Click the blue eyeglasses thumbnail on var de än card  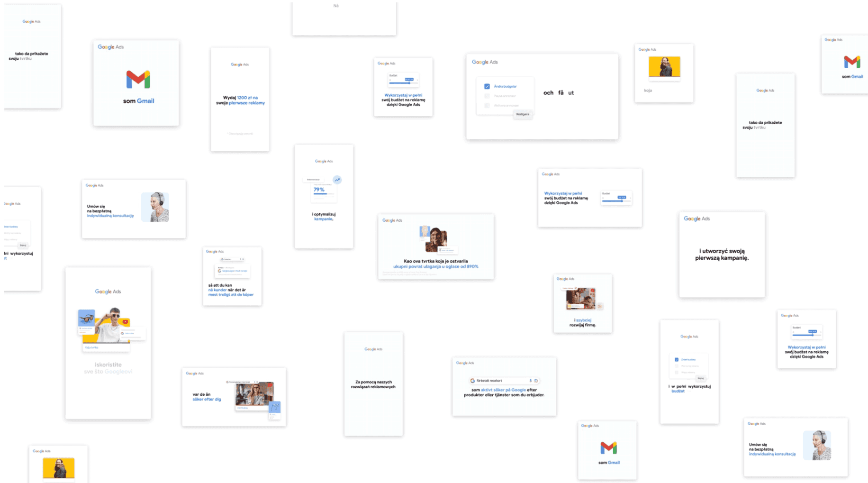click(x=275, y=407)
